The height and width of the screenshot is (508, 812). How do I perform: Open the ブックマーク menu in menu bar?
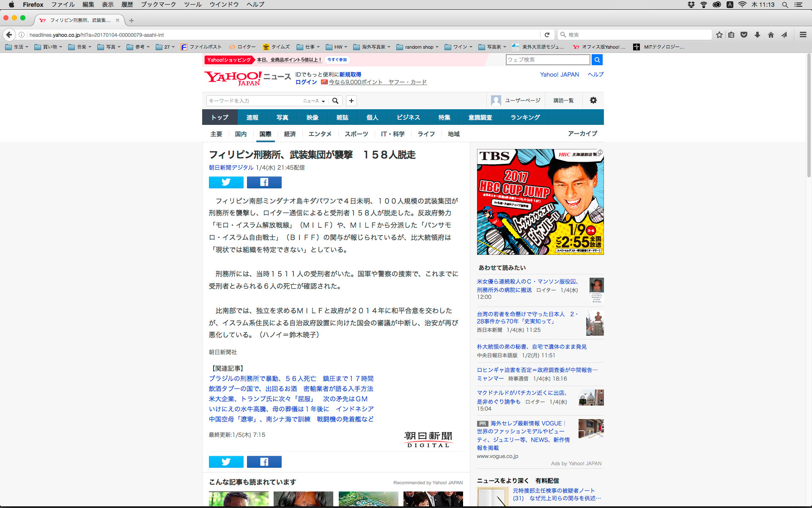pos(158,5)
